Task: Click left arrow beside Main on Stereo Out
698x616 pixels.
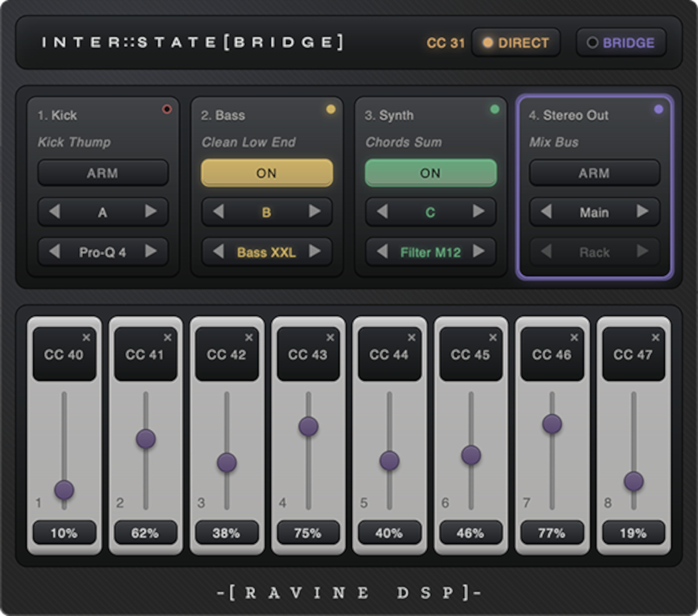Action: coord(546,212)
